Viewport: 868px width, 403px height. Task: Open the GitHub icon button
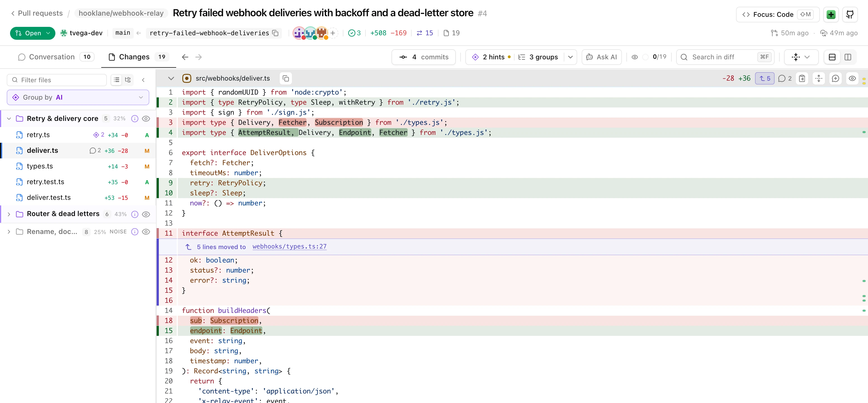(850, 15)
